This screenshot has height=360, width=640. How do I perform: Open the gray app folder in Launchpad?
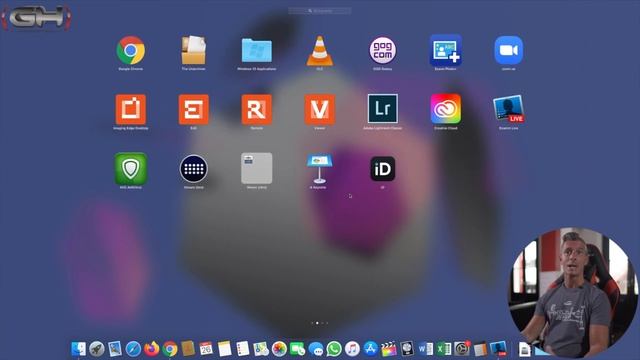[x=256, y=169]
